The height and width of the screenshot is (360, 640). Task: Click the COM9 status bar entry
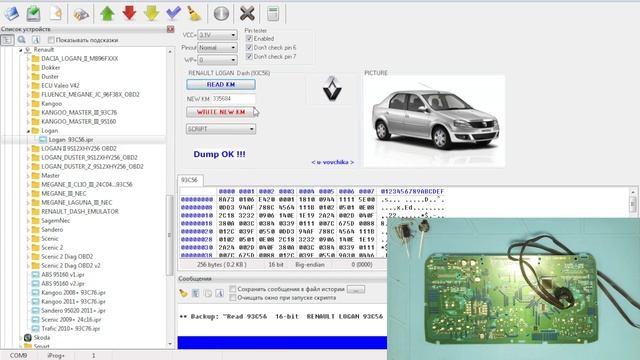19,356
